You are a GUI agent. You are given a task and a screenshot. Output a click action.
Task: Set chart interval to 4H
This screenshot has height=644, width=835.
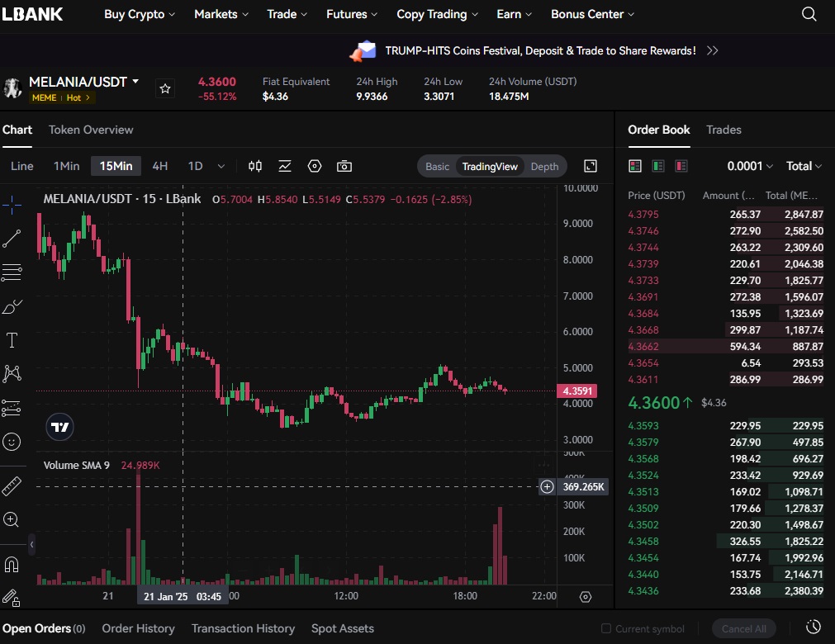tap(160, 166)
